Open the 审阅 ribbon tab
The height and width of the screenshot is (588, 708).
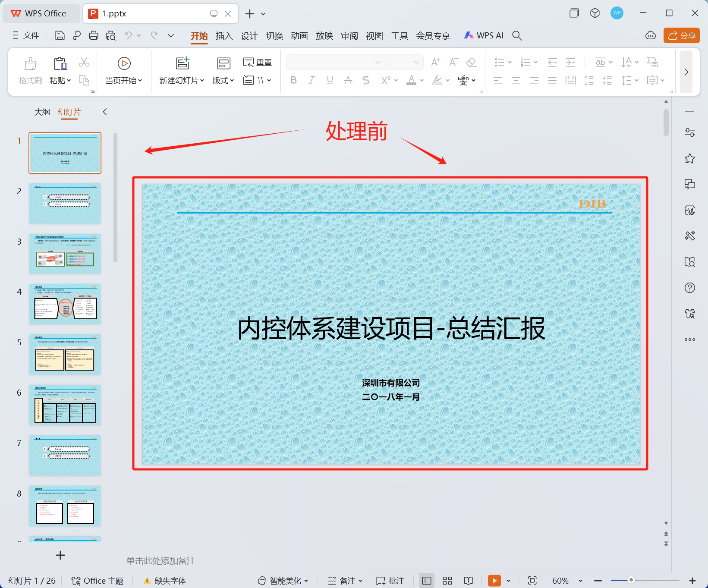(x=349, y=35)
